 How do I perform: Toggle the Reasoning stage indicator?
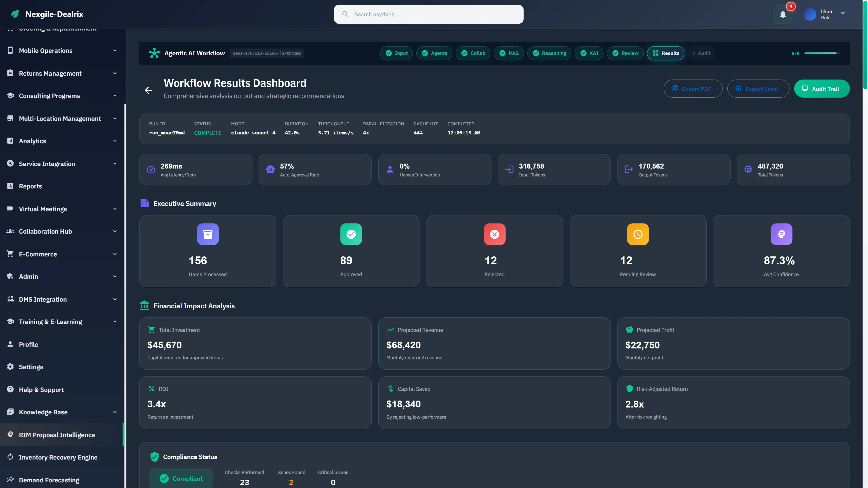click(x=549, y=53)
